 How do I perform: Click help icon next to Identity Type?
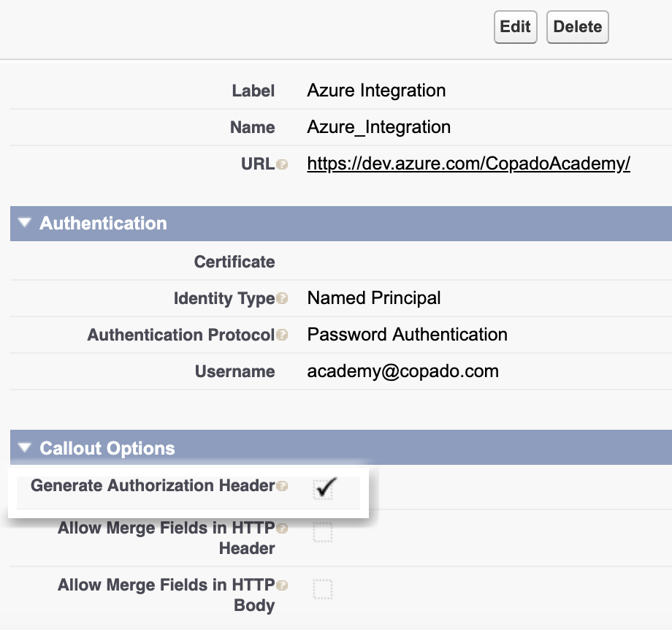[x=282, y=298]
